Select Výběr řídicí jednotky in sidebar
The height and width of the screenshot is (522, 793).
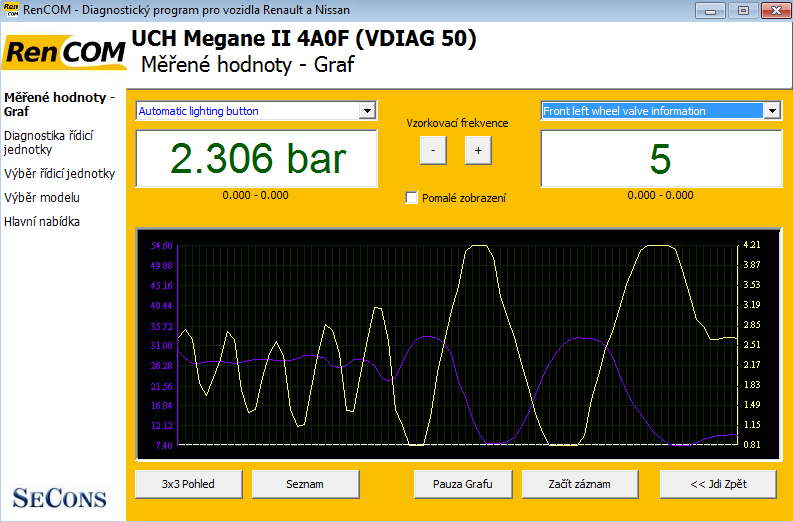click(59, 173)
